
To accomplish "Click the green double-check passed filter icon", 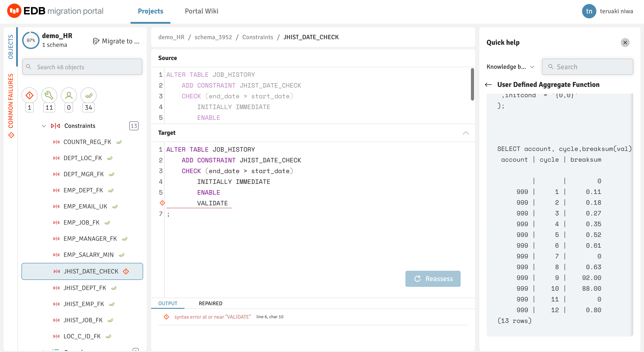I will [89, 95].
